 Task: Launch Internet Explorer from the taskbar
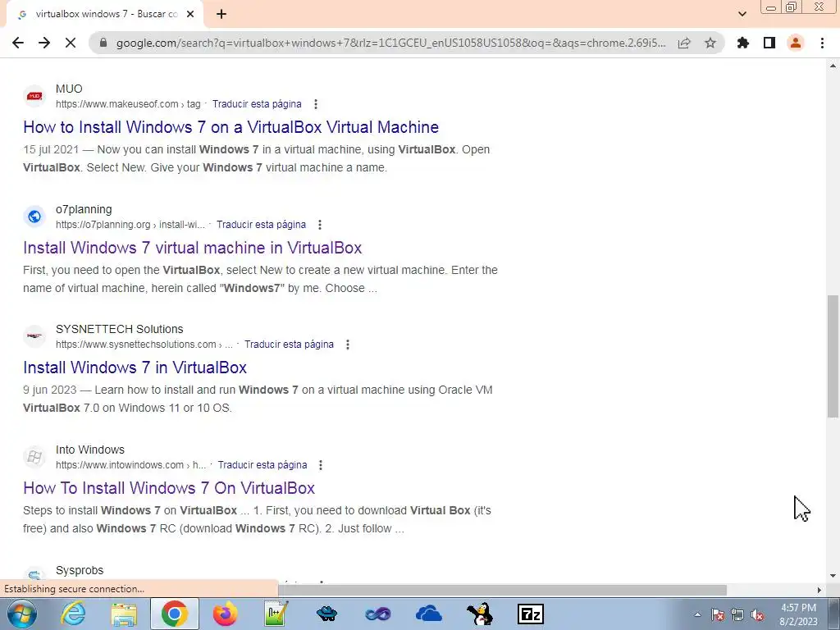[x=73, y=614]
